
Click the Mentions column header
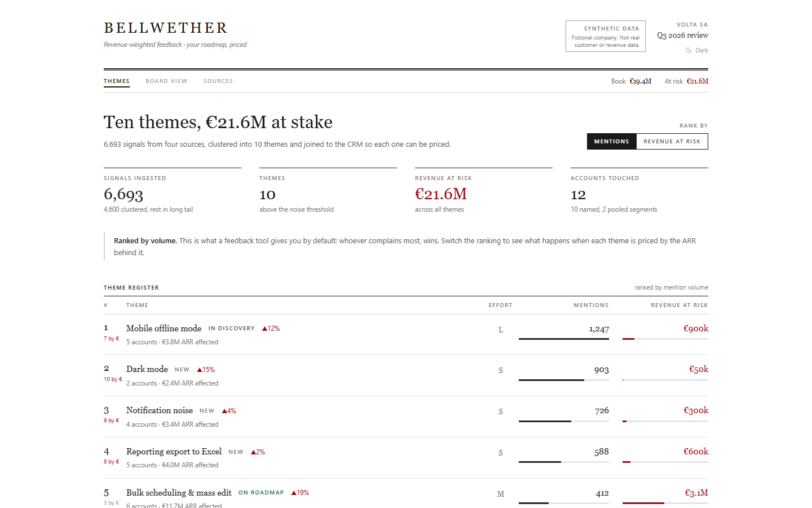click(591, 305)
